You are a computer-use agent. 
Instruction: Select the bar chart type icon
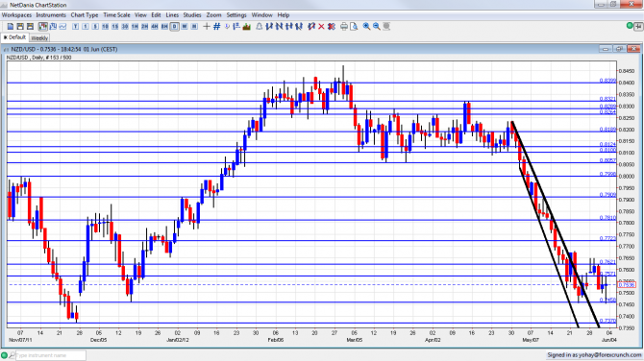click(53, 27)
